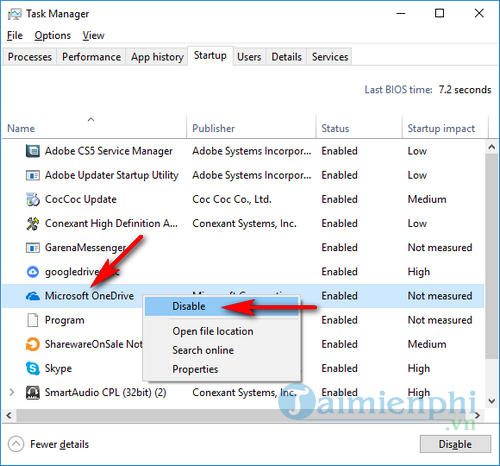Click the vertical scrollbar up arrow

(492, 147)
